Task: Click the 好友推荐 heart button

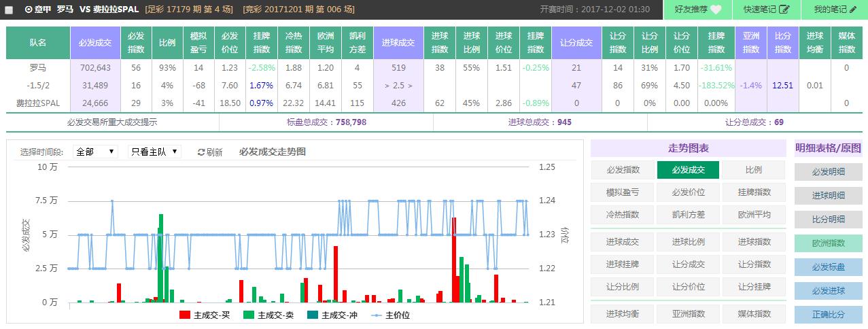Action: point(698,10)
